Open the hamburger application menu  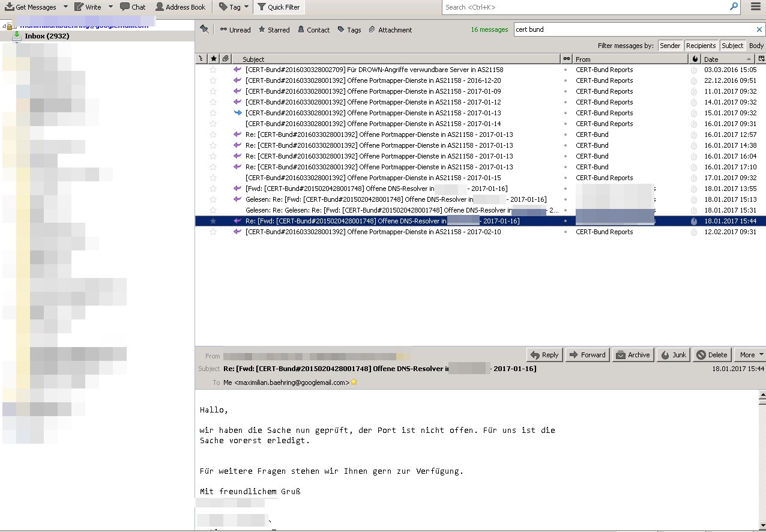tap(756, 7)
